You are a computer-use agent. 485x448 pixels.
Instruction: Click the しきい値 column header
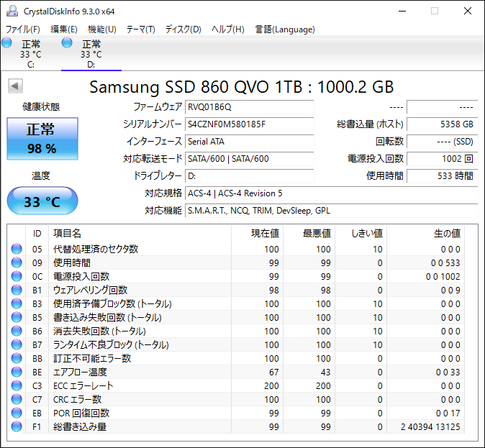pos(361,234)
